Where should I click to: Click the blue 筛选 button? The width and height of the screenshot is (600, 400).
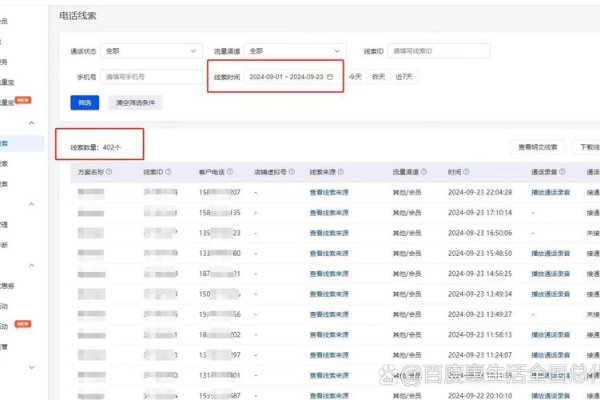[x=85, y=103]
